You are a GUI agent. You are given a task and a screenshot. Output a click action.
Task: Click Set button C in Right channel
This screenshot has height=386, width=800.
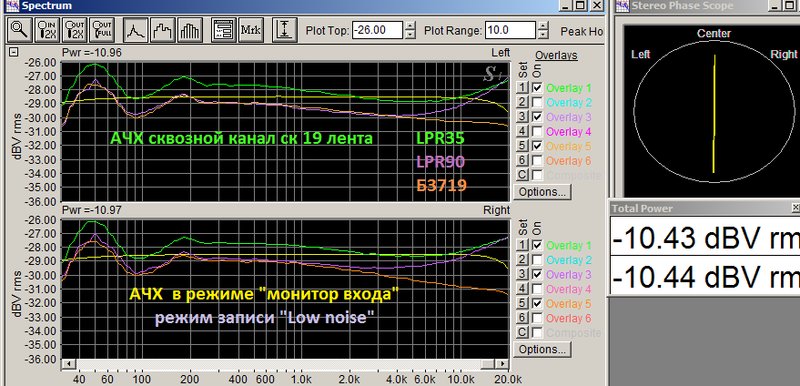coord(521,332)
